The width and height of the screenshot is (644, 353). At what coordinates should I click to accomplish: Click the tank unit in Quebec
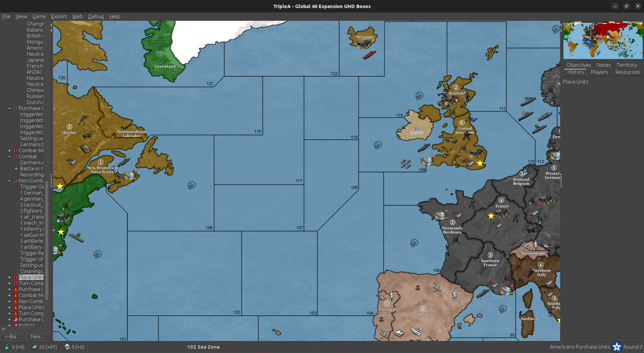(x=86, y=148)
